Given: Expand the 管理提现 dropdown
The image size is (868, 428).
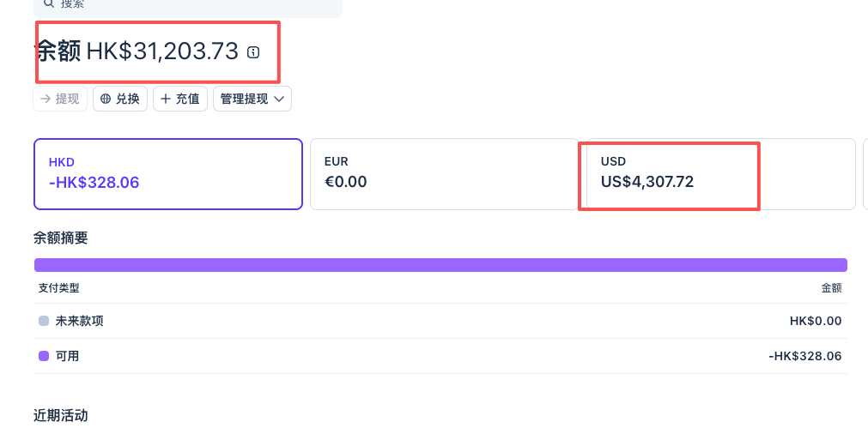Looking at the screenshot, I should point(252,99).
